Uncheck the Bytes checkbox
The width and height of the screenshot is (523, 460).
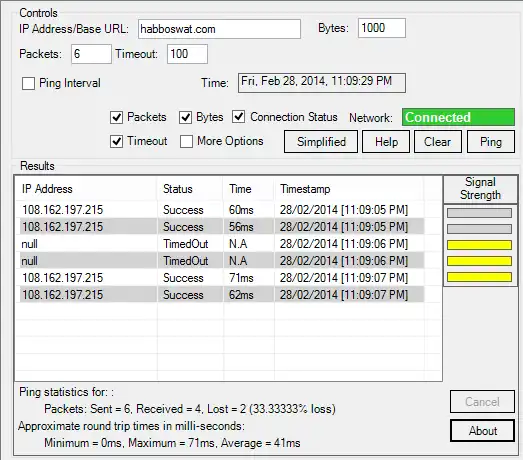pyautogui.click(x=185, y=117)
